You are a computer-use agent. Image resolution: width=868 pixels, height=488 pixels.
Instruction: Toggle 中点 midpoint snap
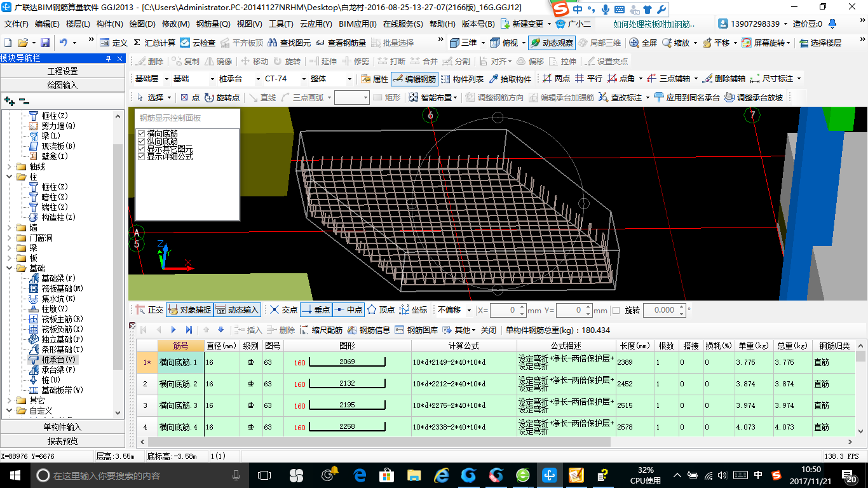tap(348, 310)
